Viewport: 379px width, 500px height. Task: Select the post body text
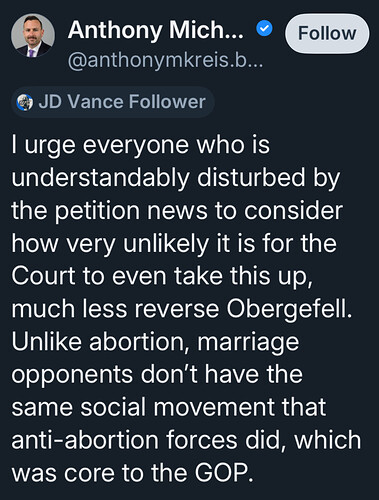click(186, 308)
